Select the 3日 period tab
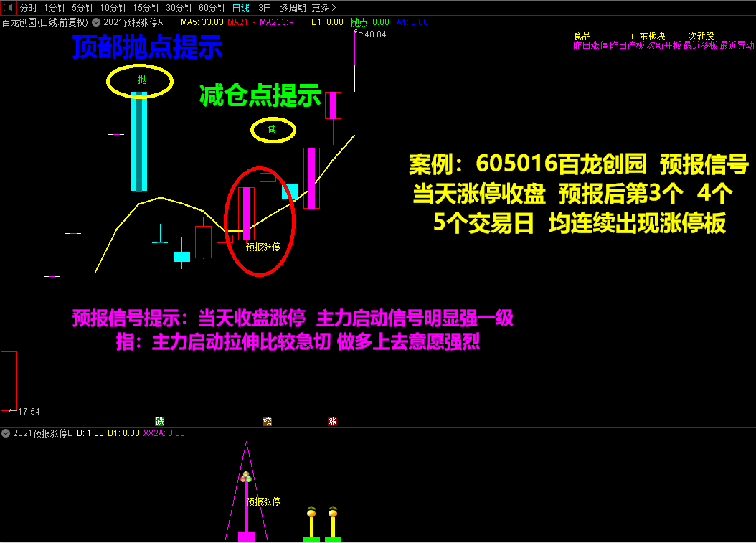The height and width of the screenshot is (543, 756). [265, 8]
